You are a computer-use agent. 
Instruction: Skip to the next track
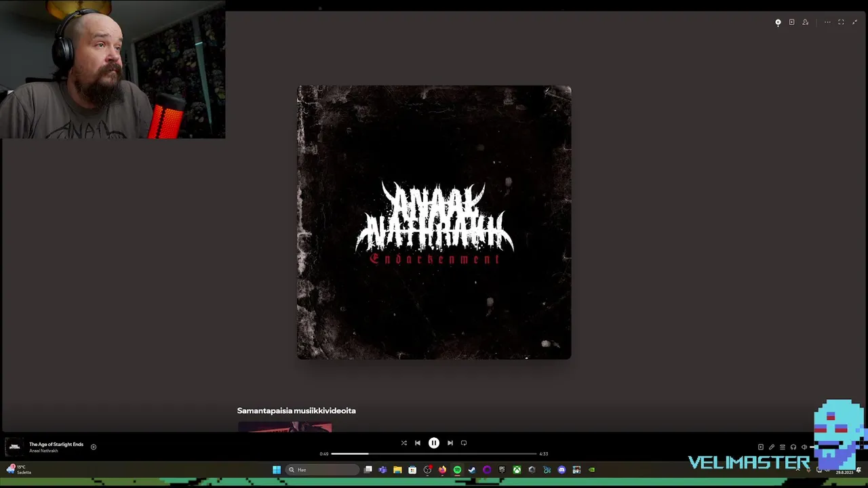(450, 443)
